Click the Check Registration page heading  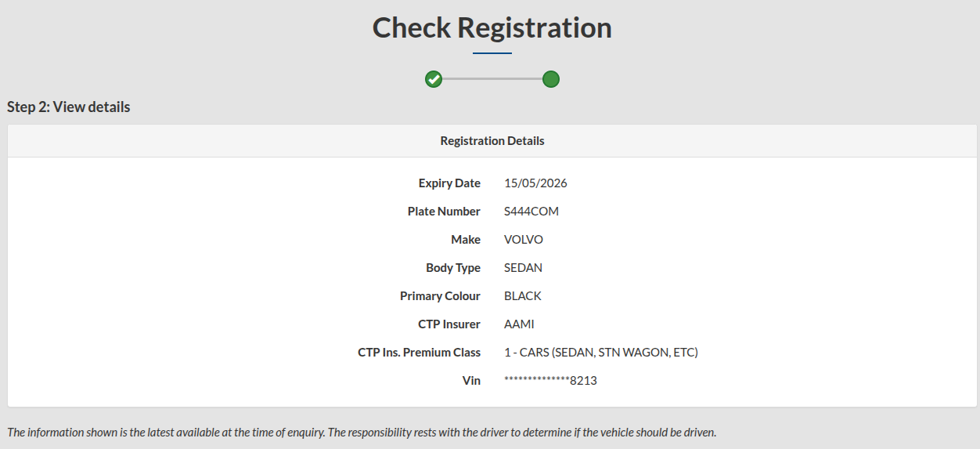click(x=492, y=28)
